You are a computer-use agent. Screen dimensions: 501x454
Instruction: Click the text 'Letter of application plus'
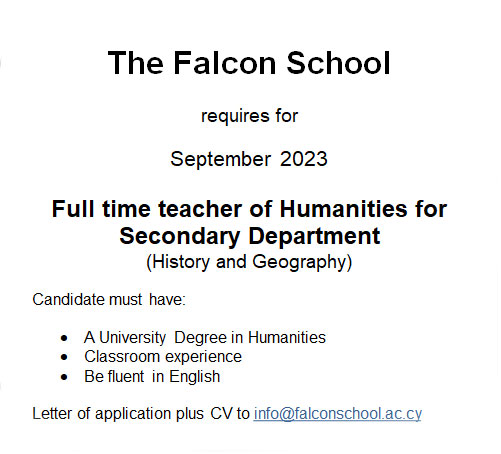coord(118,414)
